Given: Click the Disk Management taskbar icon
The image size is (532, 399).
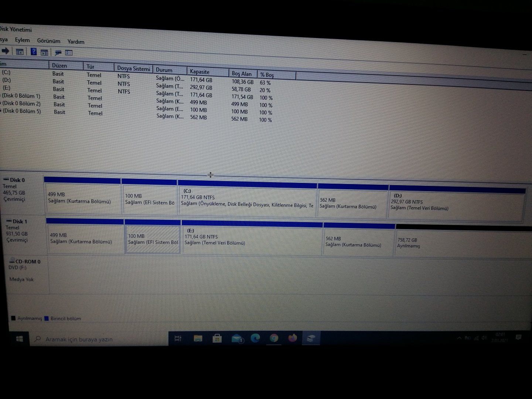Looking at the screenshot, I should (311, 338).
